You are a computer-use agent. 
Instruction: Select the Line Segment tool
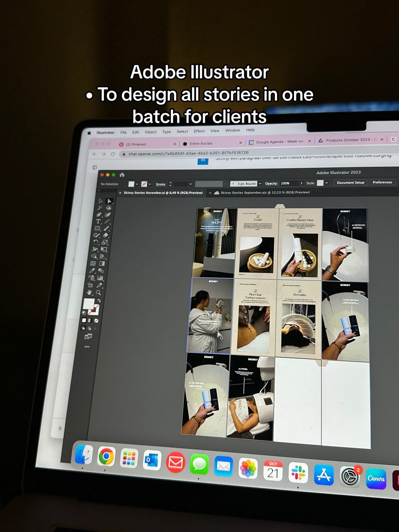[107, 221]
